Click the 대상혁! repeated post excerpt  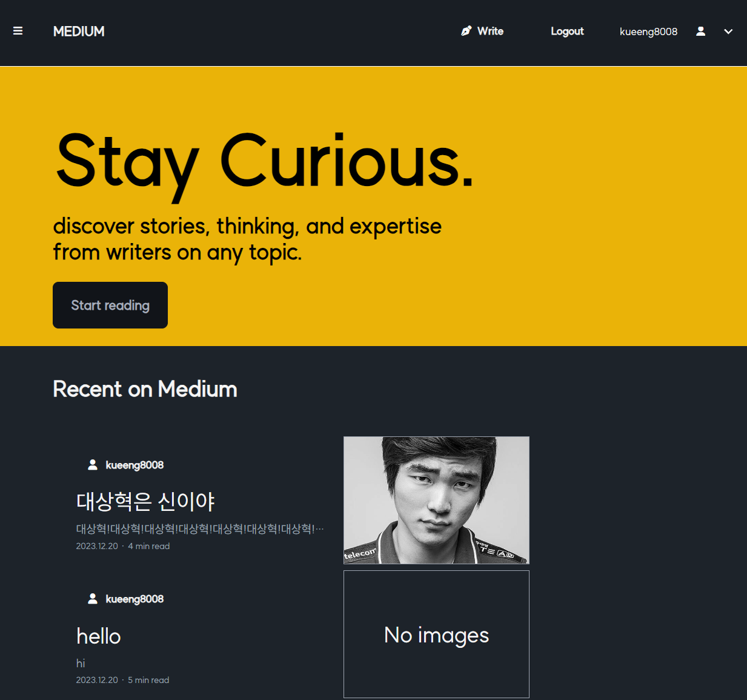200,529
